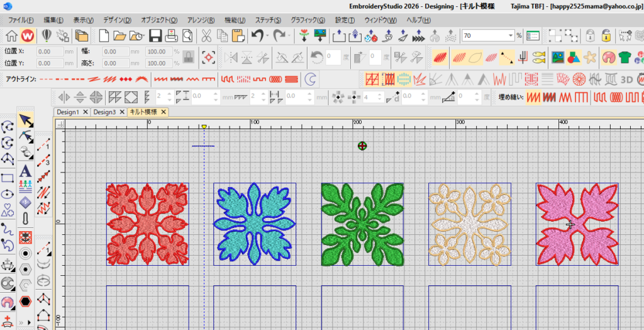The height and width of the screenshot is (330, 644).
Task: Click the yellow guide marker on the ruler
Action: [x=204, y=127]
